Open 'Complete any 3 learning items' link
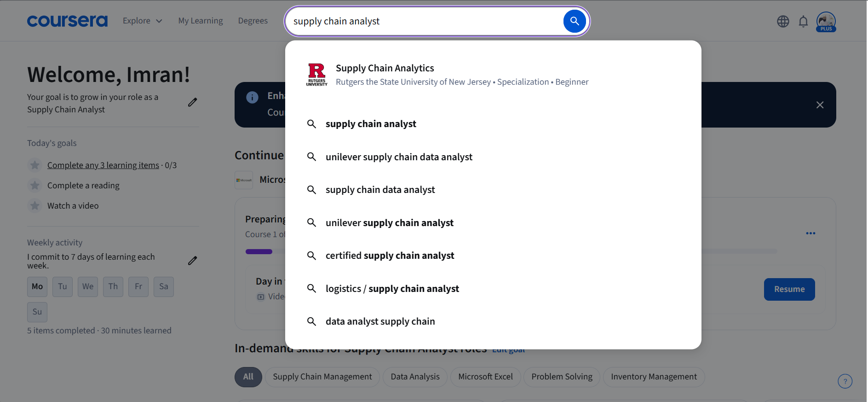868x402 pixels. pos(103,165)
